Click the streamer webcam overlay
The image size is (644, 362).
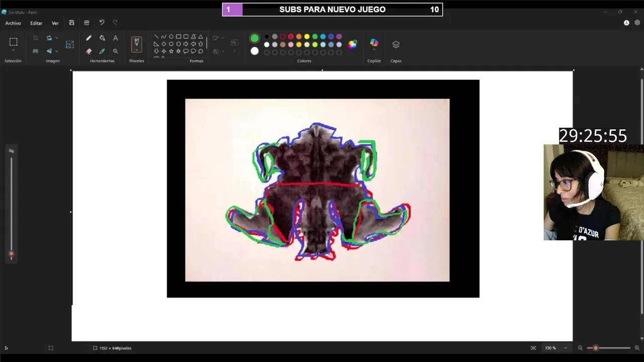[x=594, y=193]
